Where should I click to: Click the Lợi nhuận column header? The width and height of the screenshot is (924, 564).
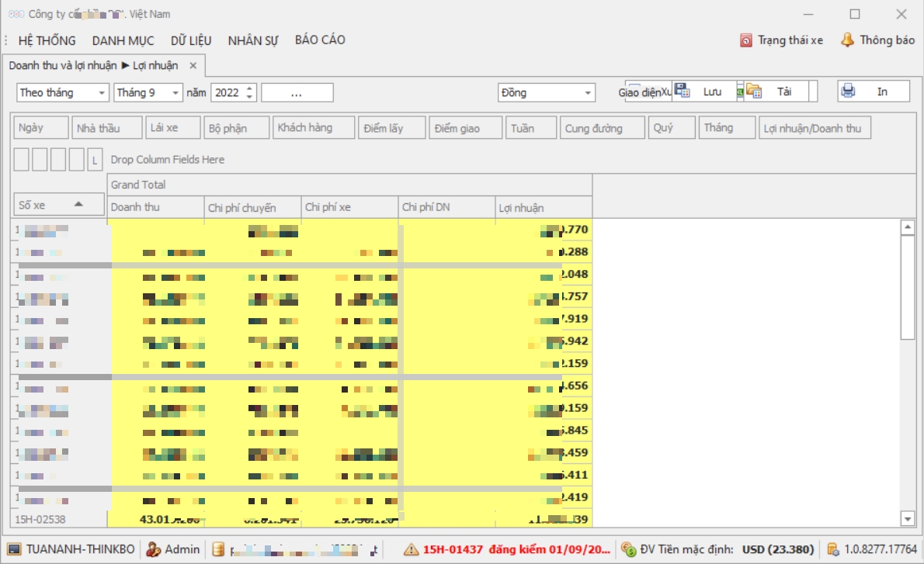(x=544, y=207)
